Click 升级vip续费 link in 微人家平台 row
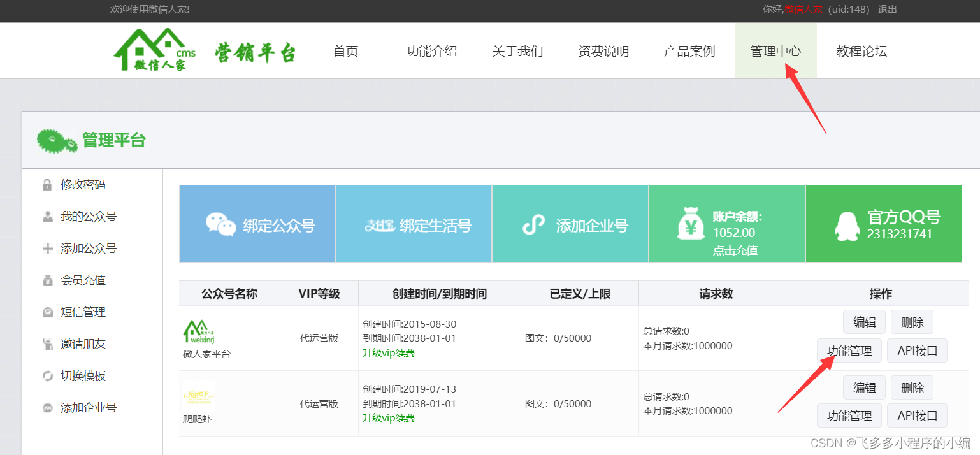980x455 pixels. point(389,352)
